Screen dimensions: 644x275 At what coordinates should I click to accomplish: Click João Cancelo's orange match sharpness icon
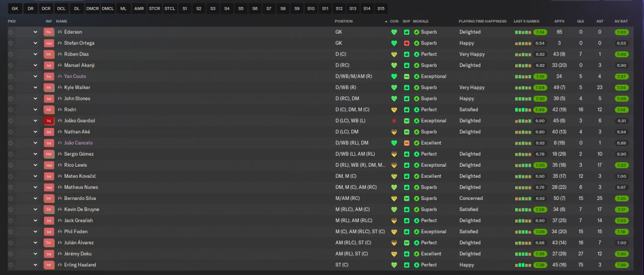point(407,143)
